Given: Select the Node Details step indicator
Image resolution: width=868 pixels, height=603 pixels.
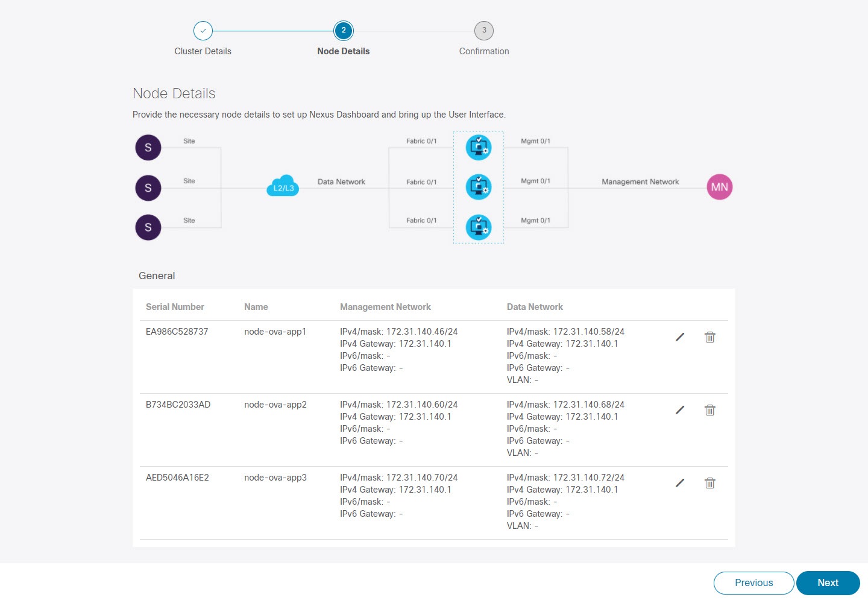Looking at the screenshot, I should 344,30.
